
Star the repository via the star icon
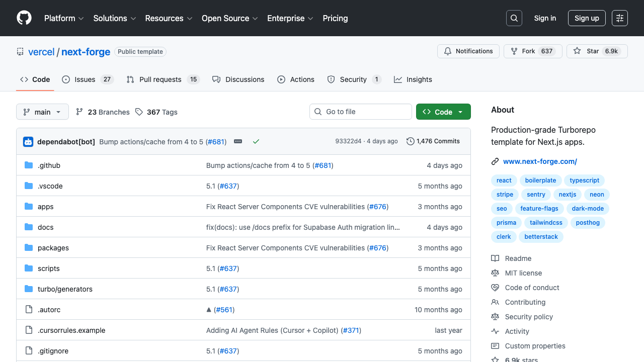pyautogui.click(x=577, y=51)
